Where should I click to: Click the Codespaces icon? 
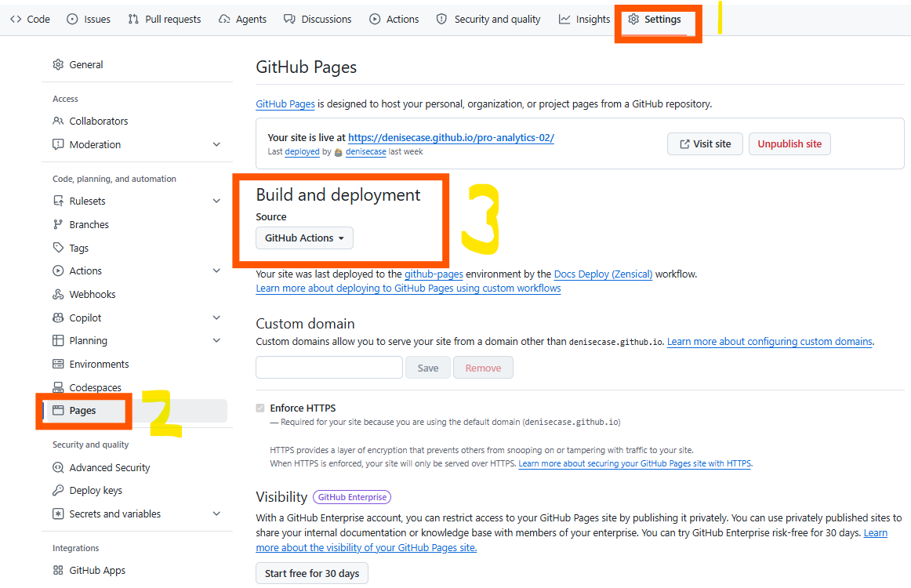point(58,387)
